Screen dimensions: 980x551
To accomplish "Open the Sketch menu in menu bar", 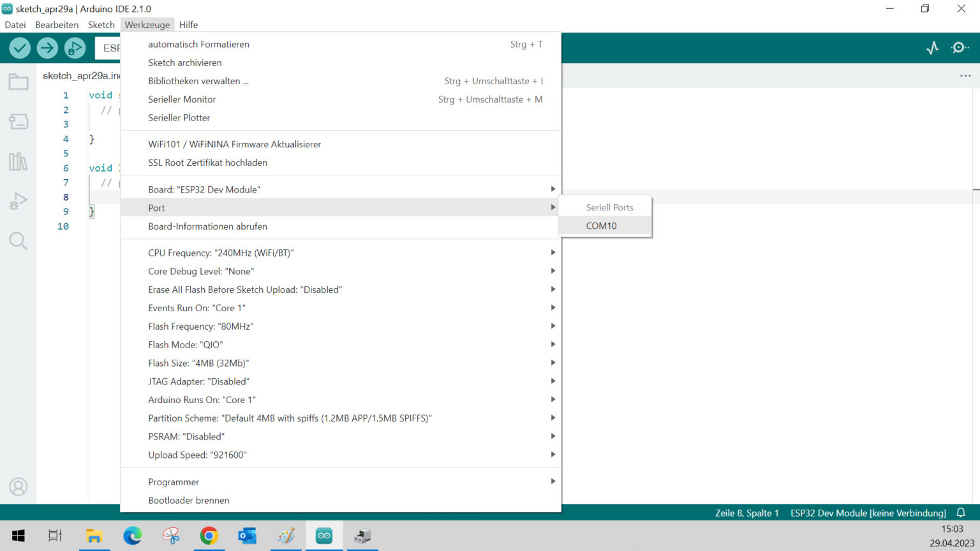I will [x=101, y=25].
